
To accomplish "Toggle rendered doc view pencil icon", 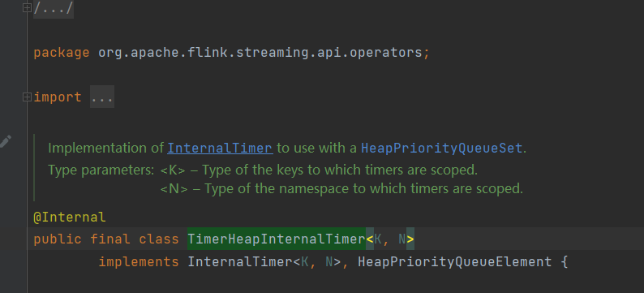I will click(x=6, y=141).
